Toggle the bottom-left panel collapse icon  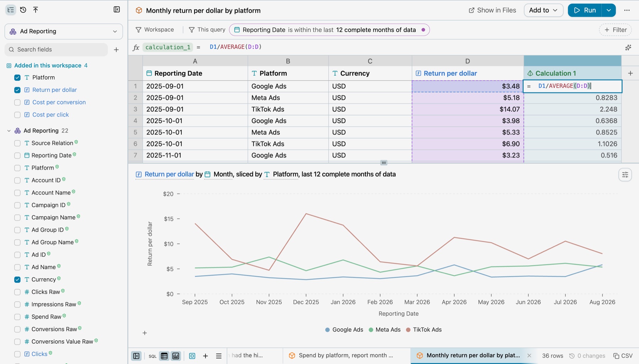click(x=136, y=356)
